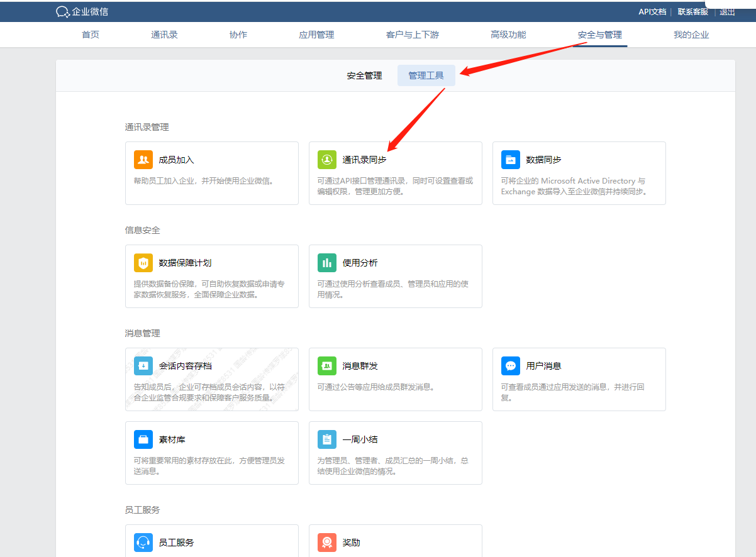Click the 用户消息 chat bubble icon

click(x=511, y=366)
